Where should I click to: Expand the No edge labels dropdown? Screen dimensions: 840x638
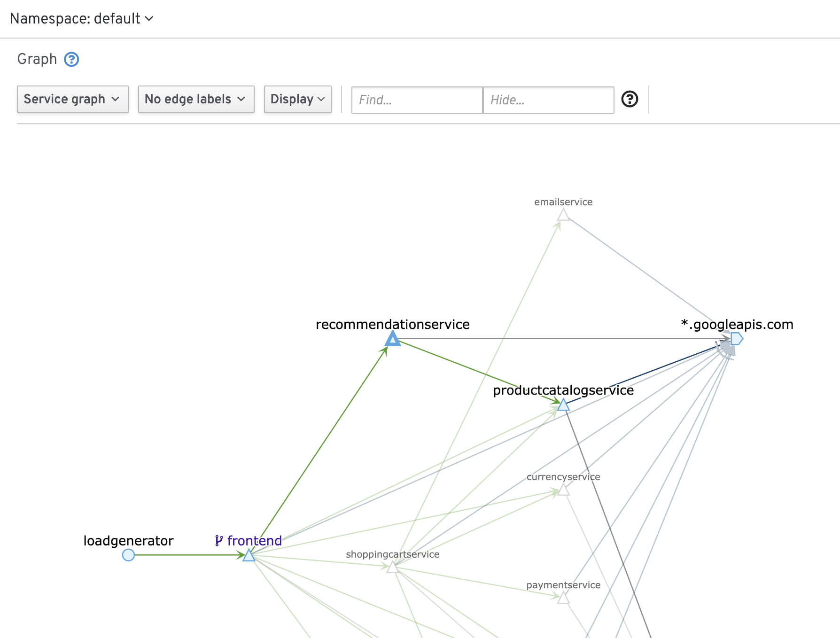pyautogui.click(x=196, y=99)
